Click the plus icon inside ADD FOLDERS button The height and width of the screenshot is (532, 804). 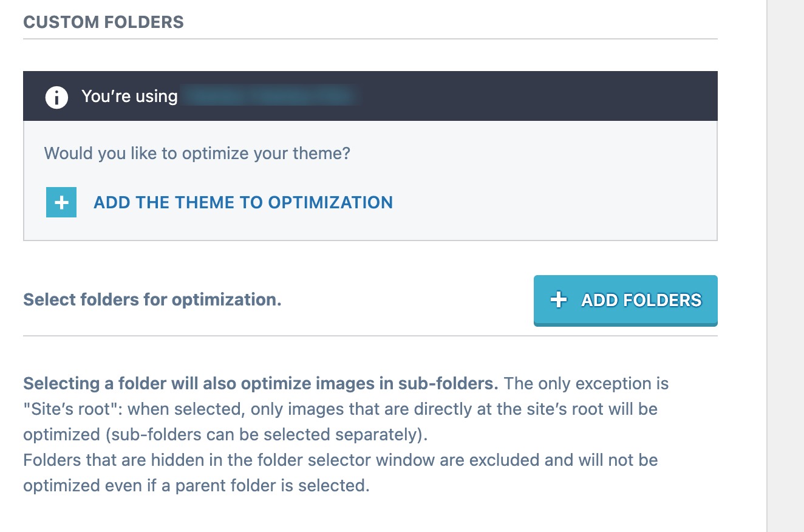pos(558,299)
